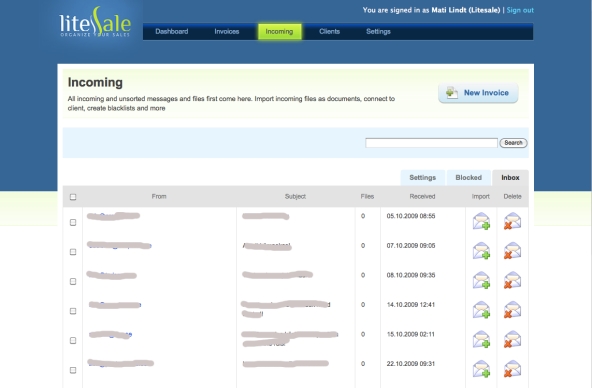Delete the message received 14.10.2009 12:41
Image resolution: width=592 pixels, height=388 pixels.
[512, 309]
